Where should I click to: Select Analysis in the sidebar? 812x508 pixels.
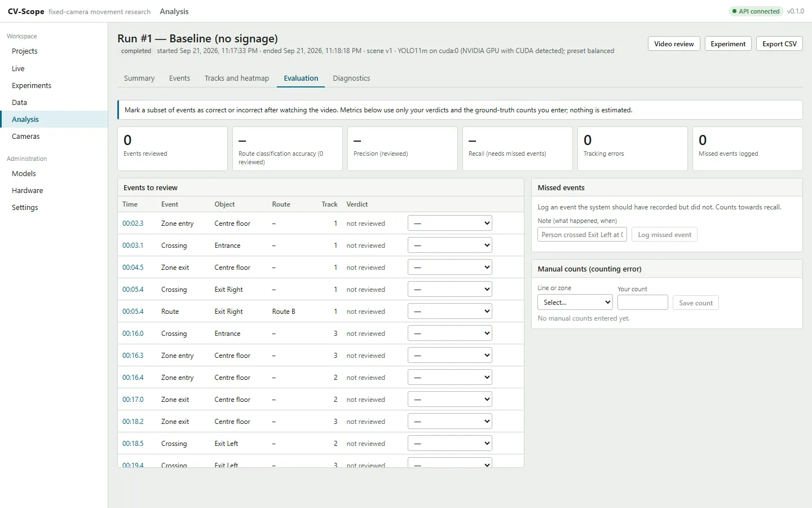point(54,119)
